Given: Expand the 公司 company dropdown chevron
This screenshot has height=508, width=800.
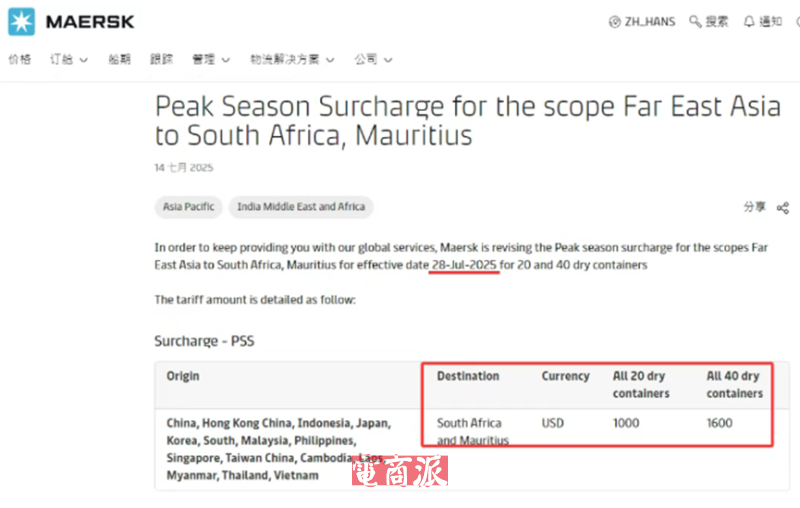Looking at the screenshot, I should click(388, 60).
